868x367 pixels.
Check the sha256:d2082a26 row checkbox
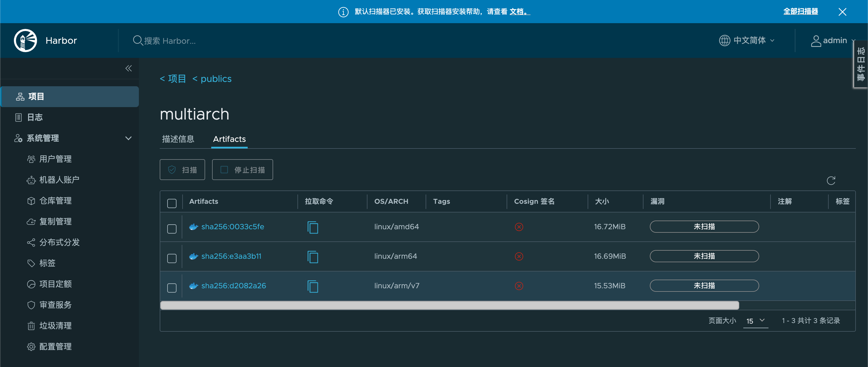point(172,288)
